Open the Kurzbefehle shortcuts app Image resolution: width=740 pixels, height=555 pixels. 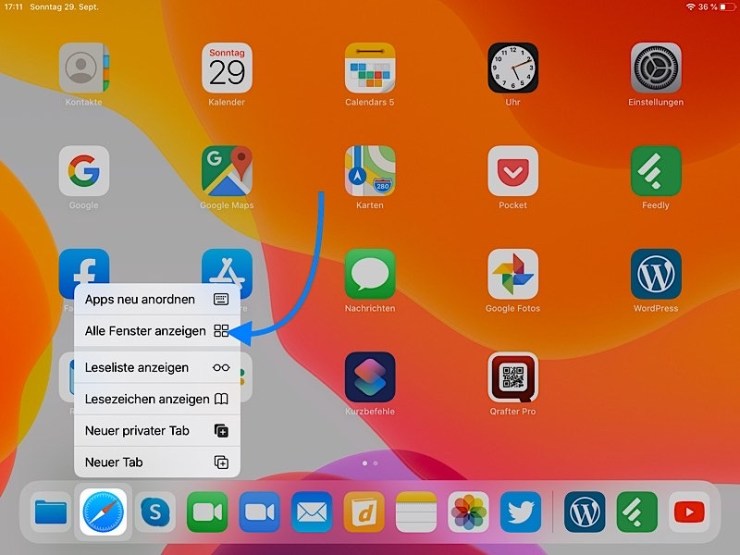370,377
